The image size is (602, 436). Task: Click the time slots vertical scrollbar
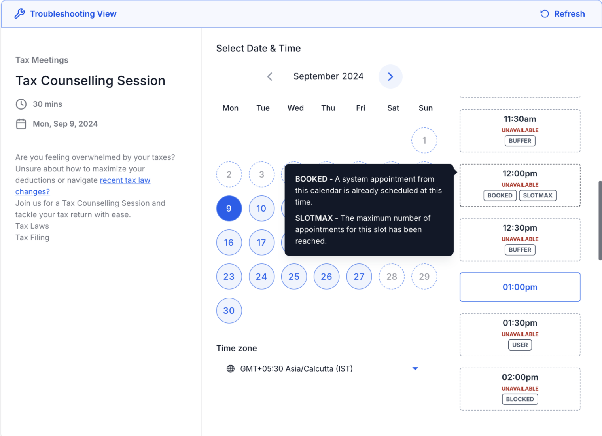600,221
